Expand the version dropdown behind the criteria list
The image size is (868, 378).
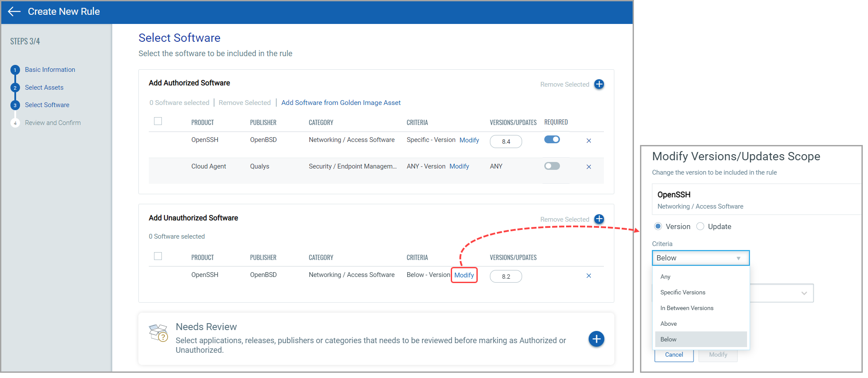[x=804, y=293]
